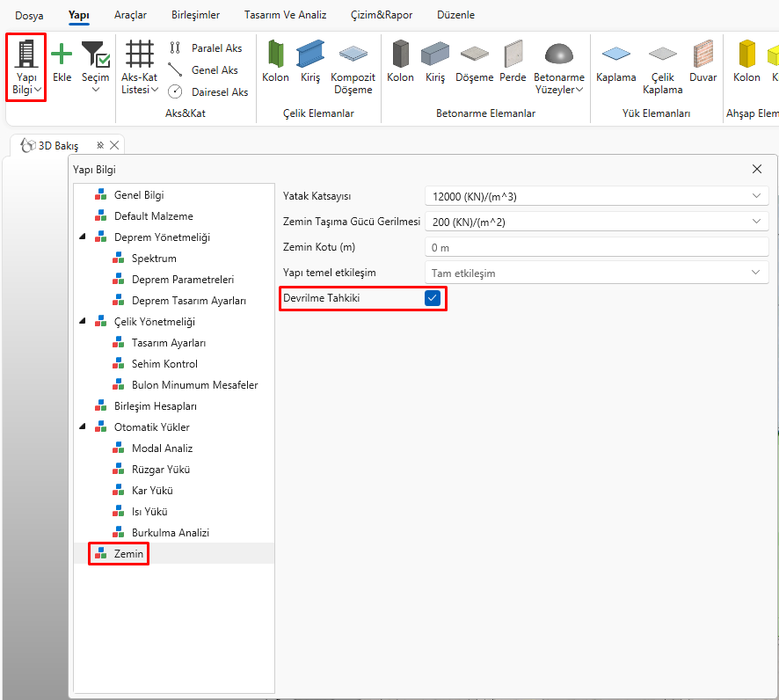
Task: Click the Zemin Kotu input field
Action: (596, 247)
